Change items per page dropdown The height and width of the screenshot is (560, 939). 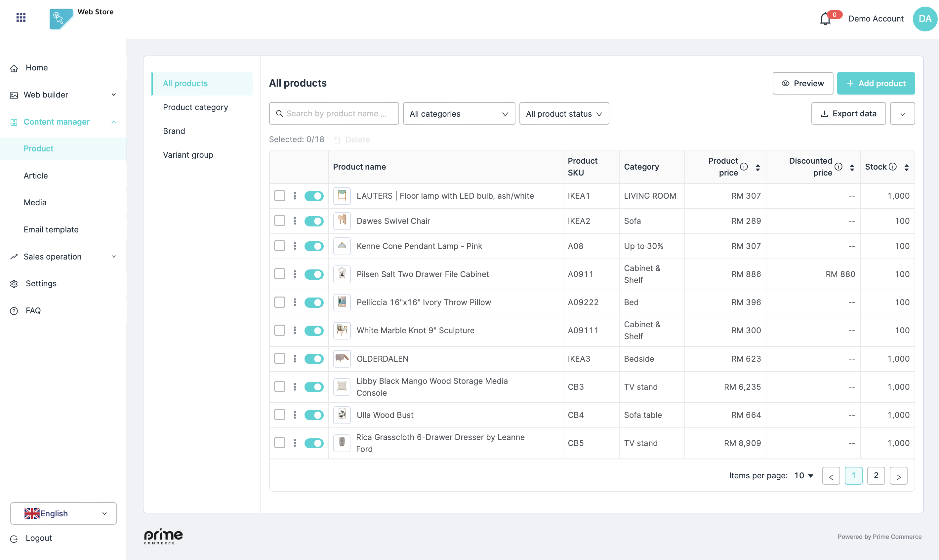click(803, 475)
